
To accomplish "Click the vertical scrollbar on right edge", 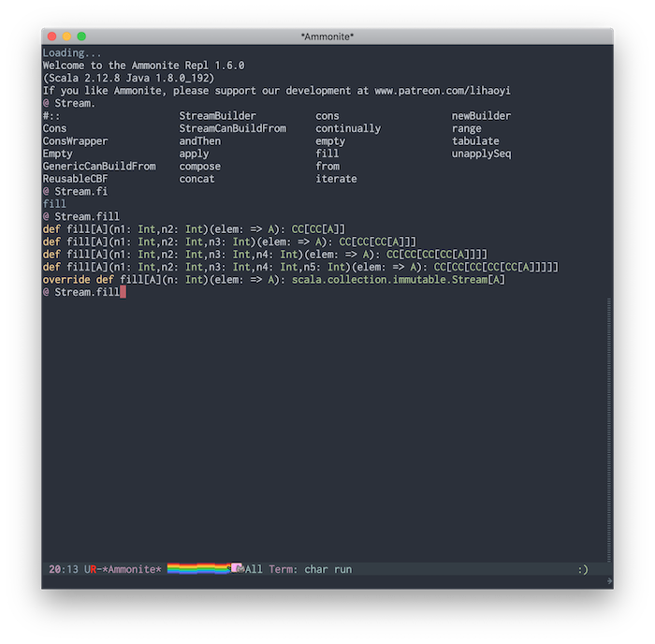I will (609, 430).
